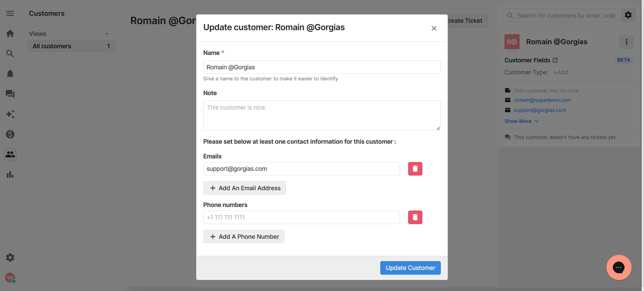
Task: Open the statistics bar chart icon
Action: (10, 174)
